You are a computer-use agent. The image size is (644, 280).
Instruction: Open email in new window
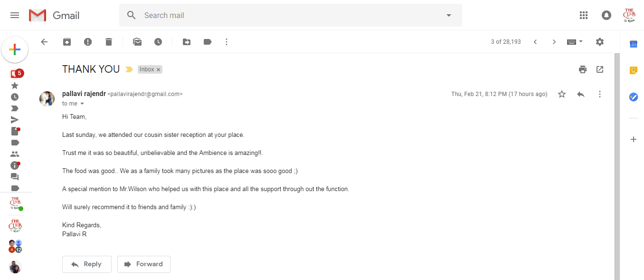600,69
